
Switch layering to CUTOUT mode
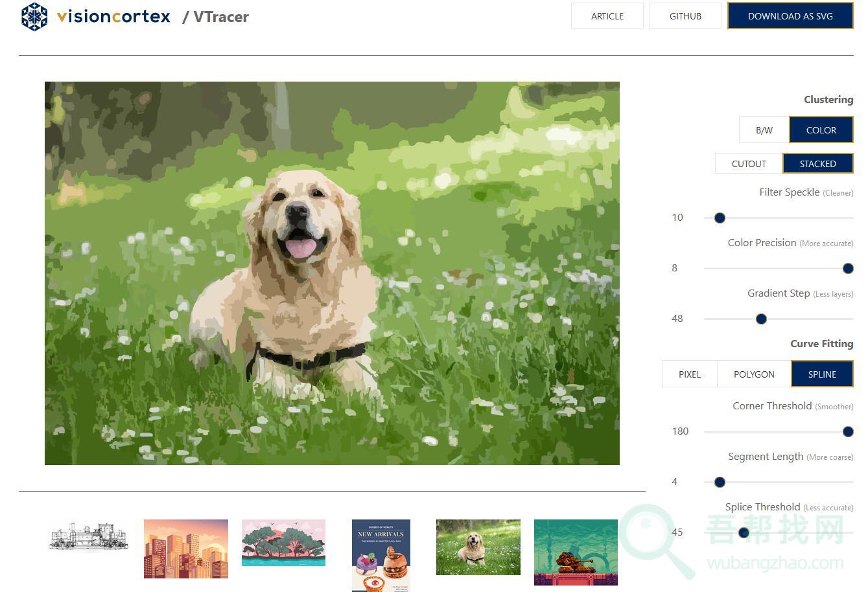click(x=749, y=164)
